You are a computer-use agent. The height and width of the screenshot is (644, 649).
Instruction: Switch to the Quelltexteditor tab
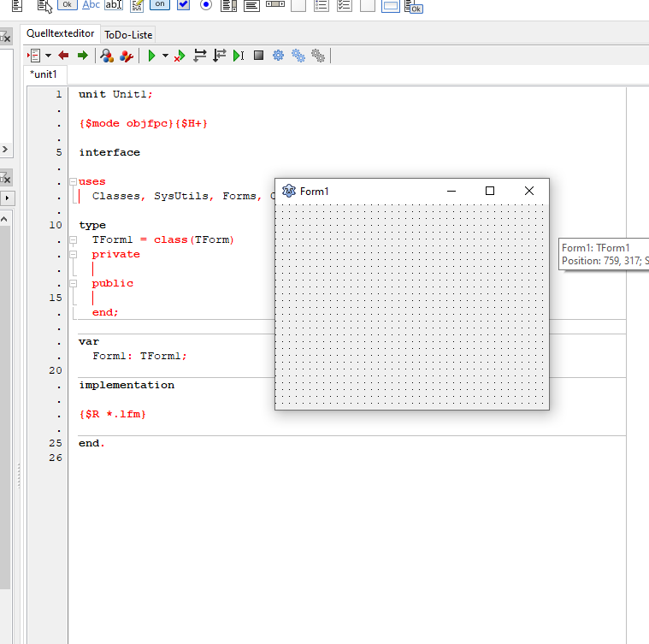(x=61, y=33)
